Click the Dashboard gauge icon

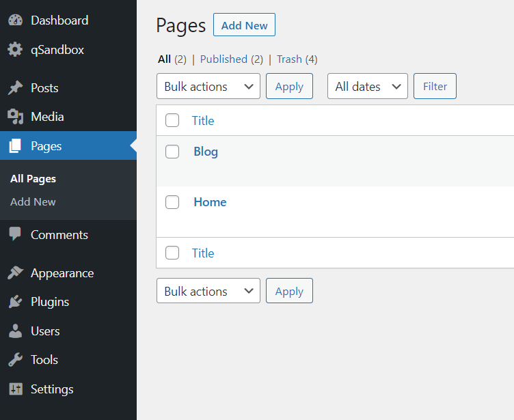(x=15, y=20)
